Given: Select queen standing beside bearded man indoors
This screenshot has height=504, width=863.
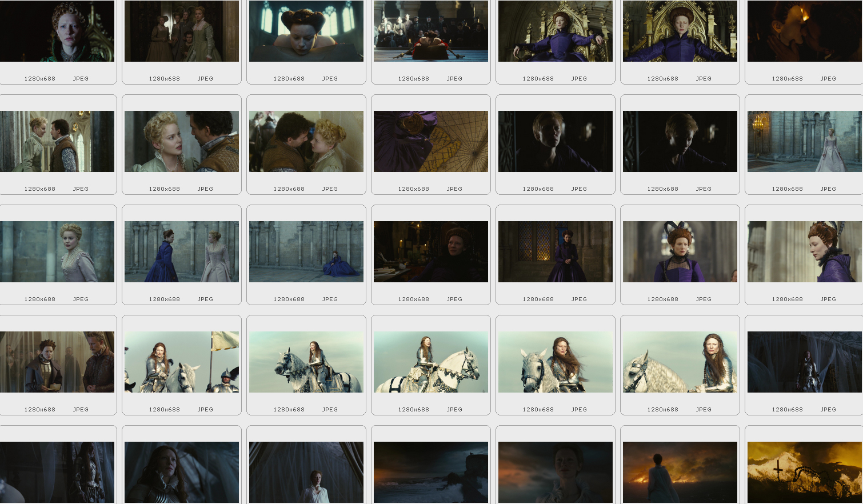Looking at the screenshot, I should [57, 362].
